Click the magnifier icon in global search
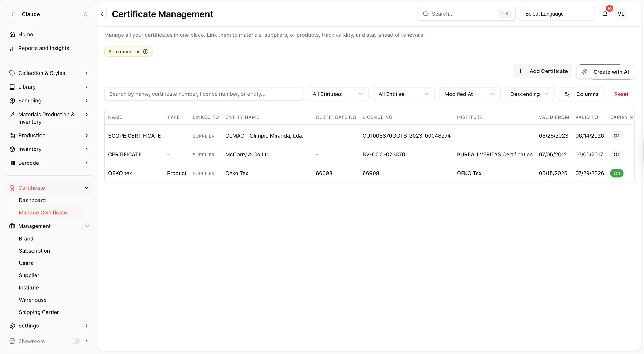 click(x=426, y=14)
